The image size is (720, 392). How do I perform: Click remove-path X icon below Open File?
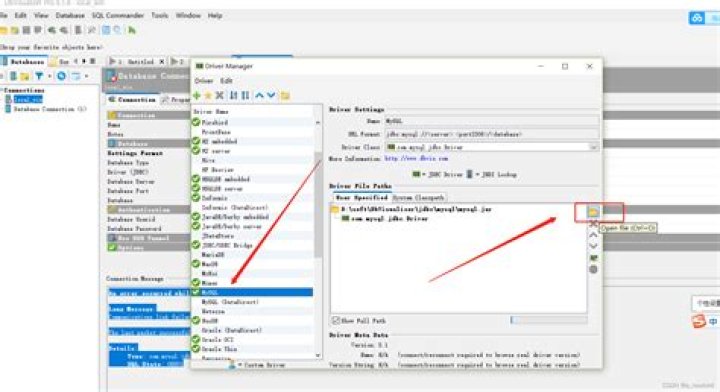coord(593,224)
